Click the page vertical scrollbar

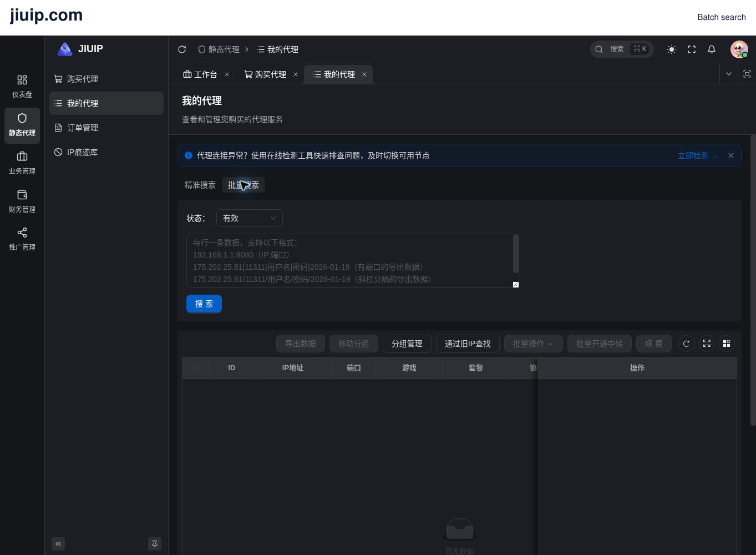753,280
